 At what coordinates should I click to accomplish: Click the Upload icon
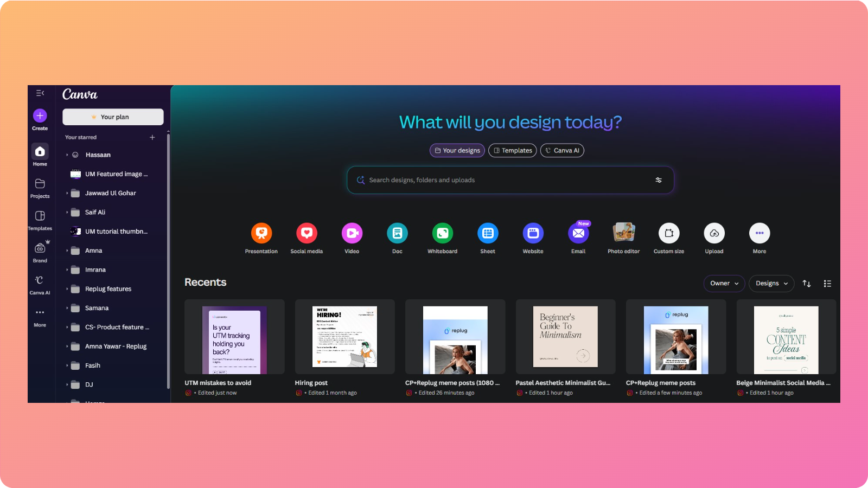tap(714, 232)
